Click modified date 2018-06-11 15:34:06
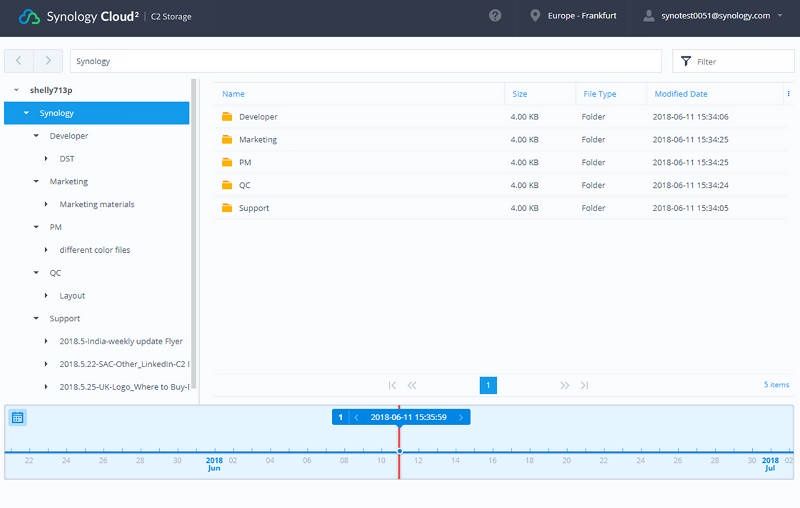Viewport: 800px width, 508px height. (690, 116)
